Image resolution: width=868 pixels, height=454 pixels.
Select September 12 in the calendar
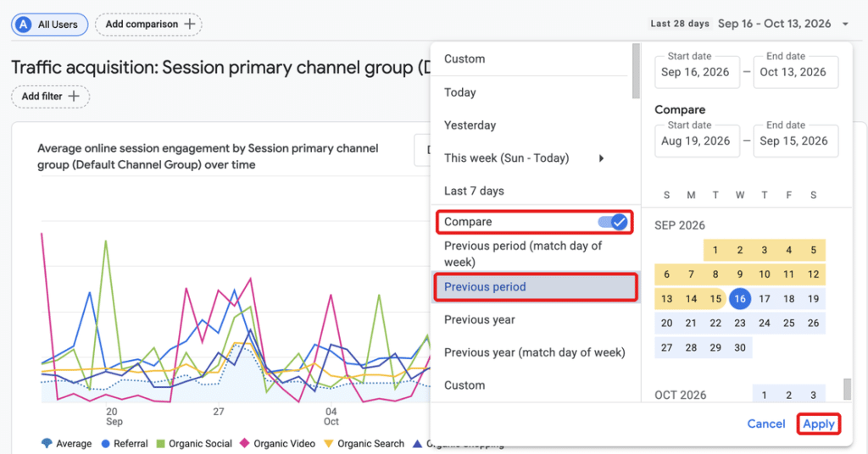click(813, 274)
